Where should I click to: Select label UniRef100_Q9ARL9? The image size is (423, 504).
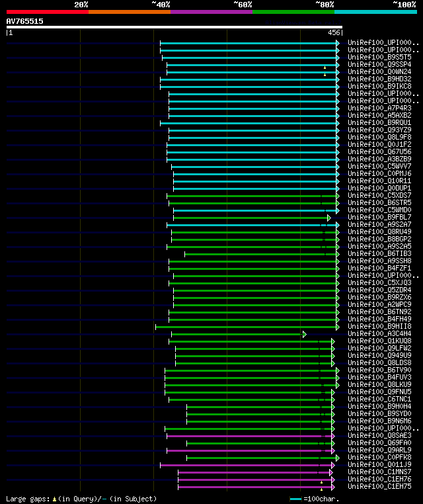point(379,450)
